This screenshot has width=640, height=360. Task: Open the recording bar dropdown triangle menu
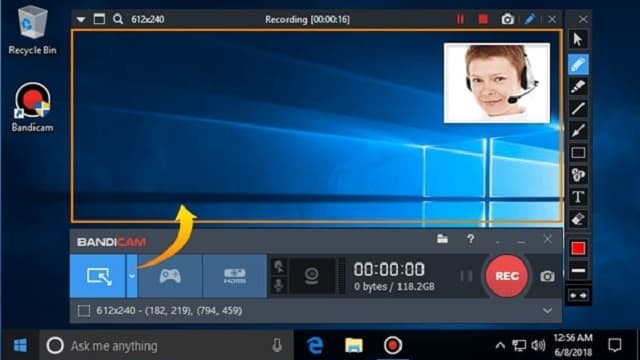click(x=81, y=19)
